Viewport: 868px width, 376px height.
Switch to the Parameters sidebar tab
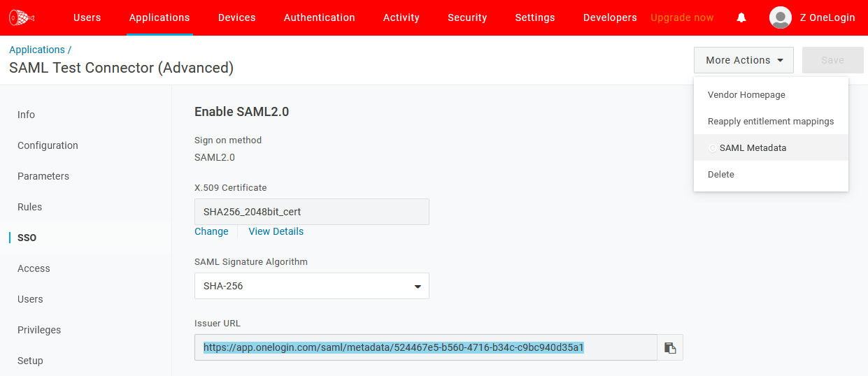43,176
